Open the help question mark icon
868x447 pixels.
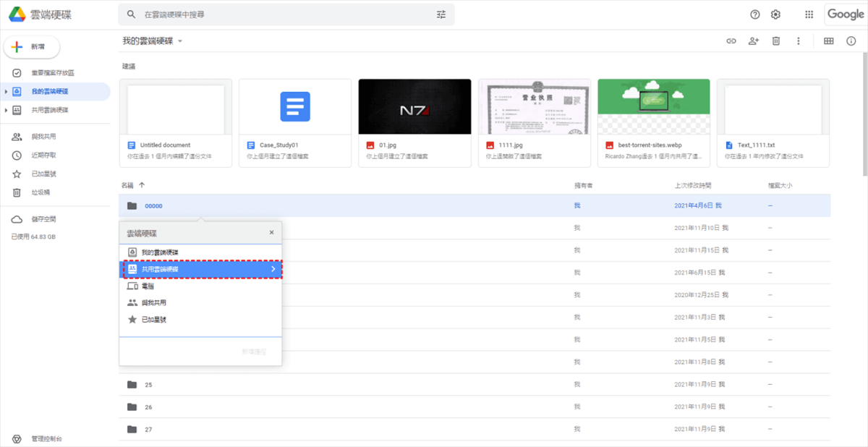point(755,14)
